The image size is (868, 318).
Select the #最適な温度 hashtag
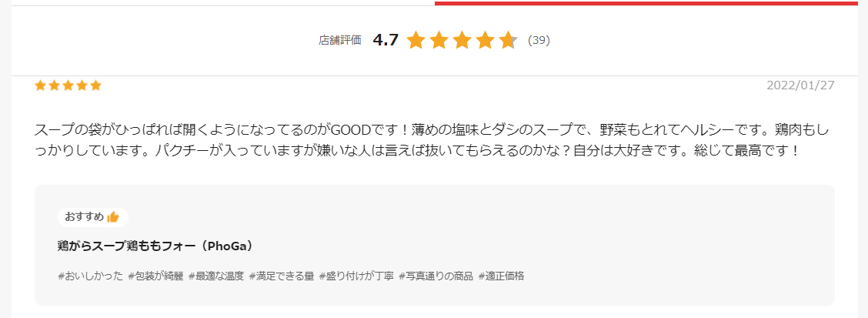point(216,276)
